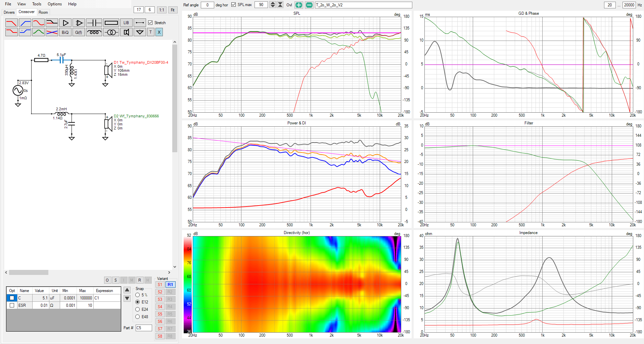Screen dimensions: 644x344
Task: Place an inductor coil component
Action: [94, 32]
